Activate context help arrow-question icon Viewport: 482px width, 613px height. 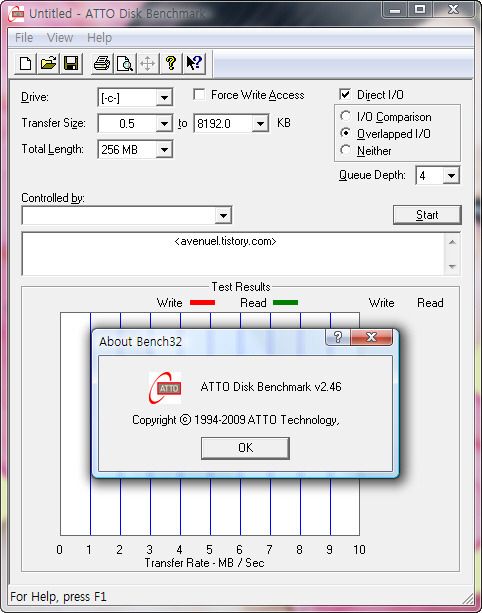click(x=194, y=63)
